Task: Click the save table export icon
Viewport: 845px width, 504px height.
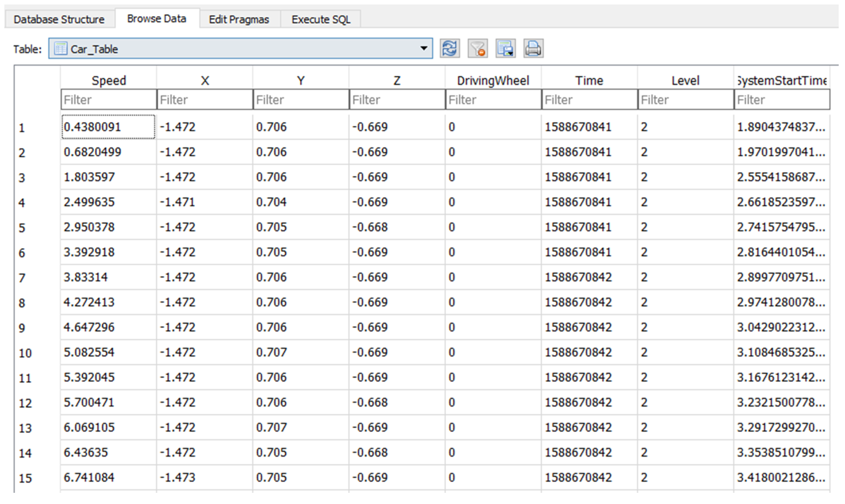Action: point(505,49)
